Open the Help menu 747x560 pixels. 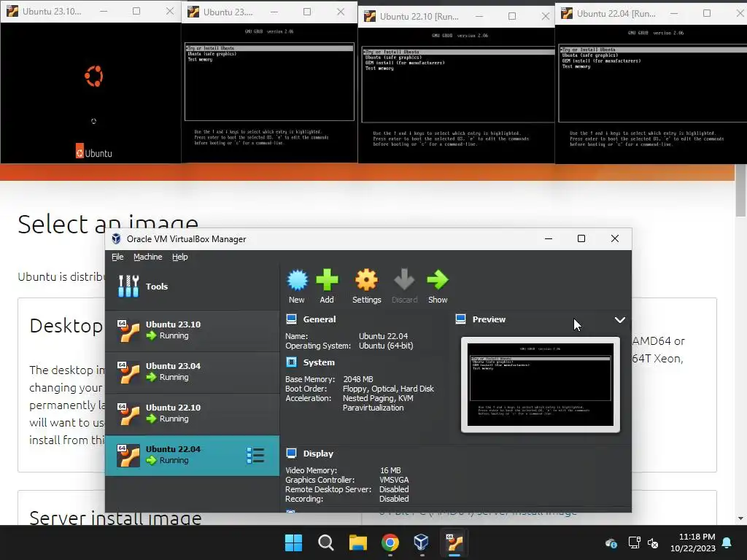(x=179, y=257)
